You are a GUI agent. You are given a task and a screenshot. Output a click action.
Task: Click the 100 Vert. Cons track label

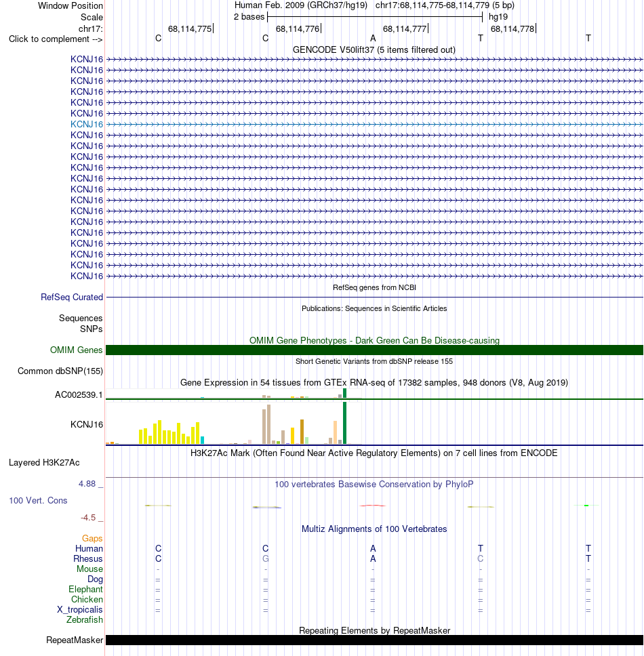point(38,500)
